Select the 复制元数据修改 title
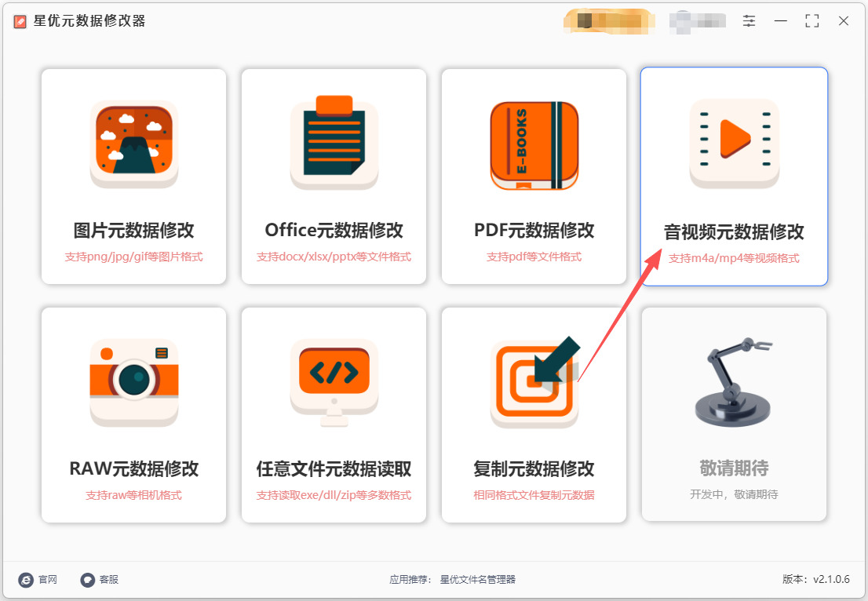This screenshot has width=868, height=601. coord(534,468)
